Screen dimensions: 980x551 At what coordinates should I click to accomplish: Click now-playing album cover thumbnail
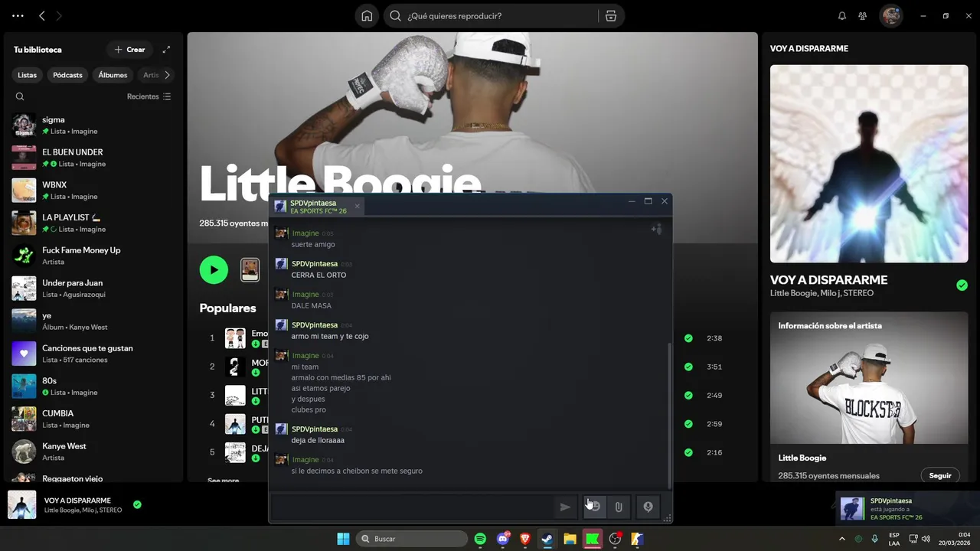pyautogui.click(x=22, y=505)
